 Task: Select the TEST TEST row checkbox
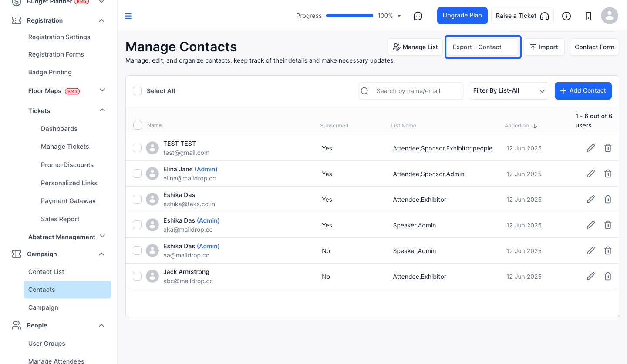click(137, 148)
